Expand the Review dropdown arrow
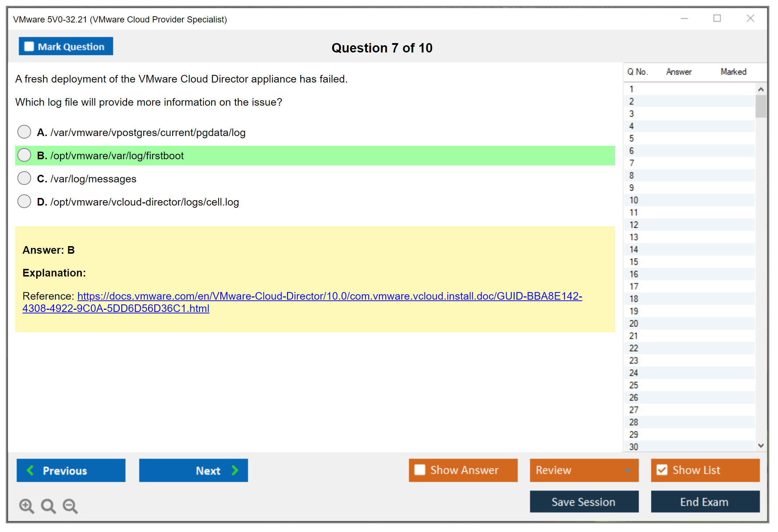Viewport: 778px width, 532px height. (x=628, y=470)
